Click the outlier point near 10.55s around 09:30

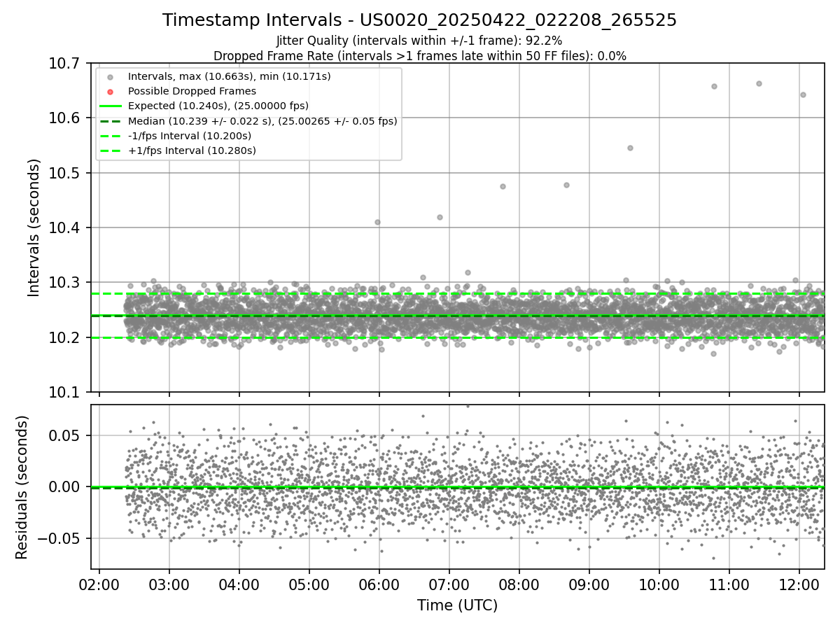[x=630, y=148]
